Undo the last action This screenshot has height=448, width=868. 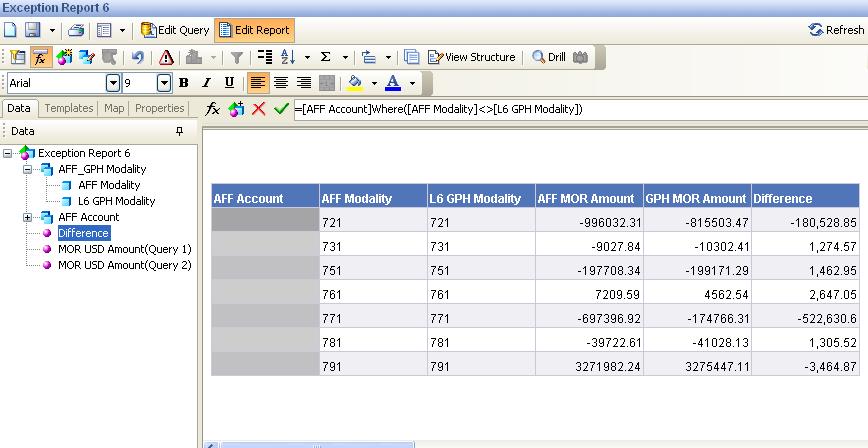click(x=138, y=57)
